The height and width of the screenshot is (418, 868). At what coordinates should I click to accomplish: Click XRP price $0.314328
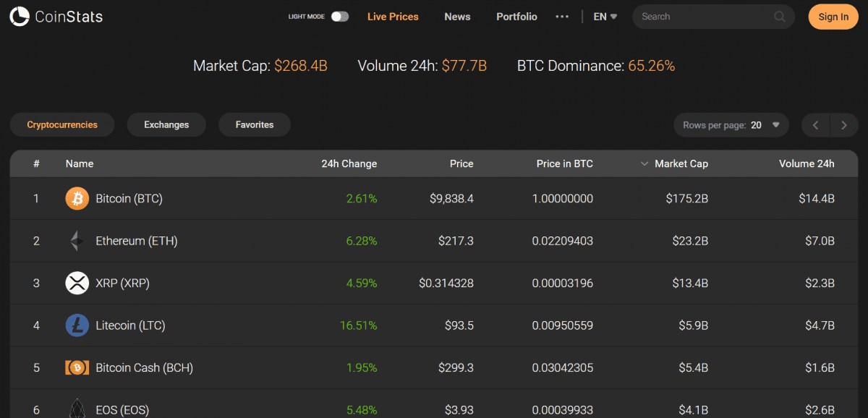pyautogui.click(x=446, y=283)
